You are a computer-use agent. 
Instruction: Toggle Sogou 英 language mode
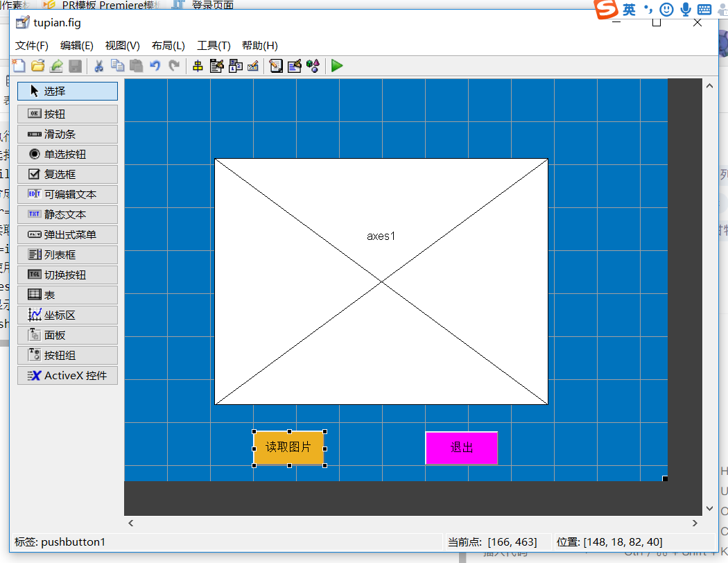coord(629,9)
